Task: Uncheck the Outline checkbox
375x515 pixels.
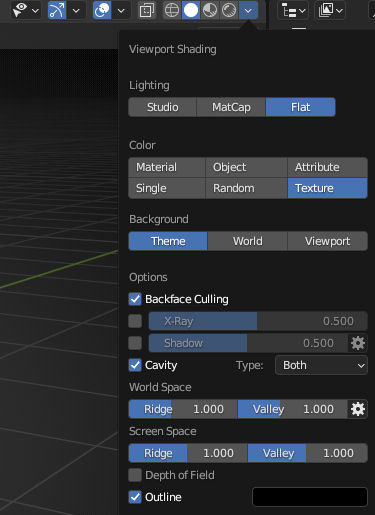Action: pos(135,497)
